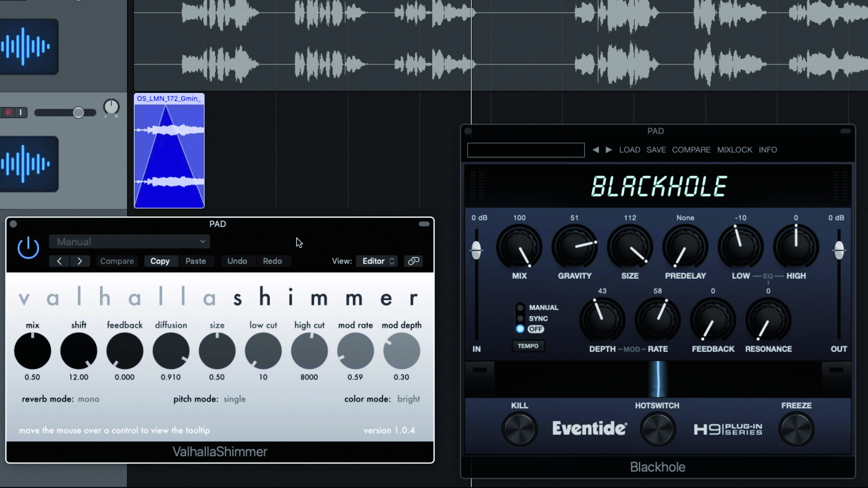
Task: Click Blackhole SIZE knob
Action: pos(630,248)
